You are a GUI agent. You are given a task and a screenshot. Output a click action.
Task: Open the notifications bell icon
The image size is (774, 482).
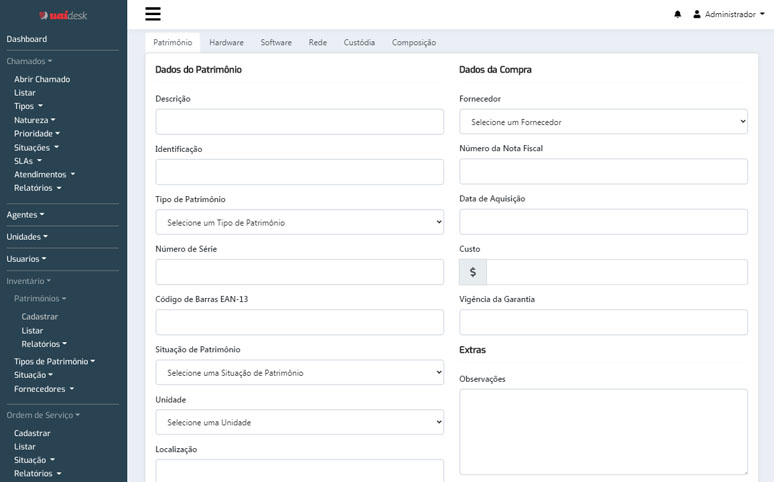click(x=677, y=15)
